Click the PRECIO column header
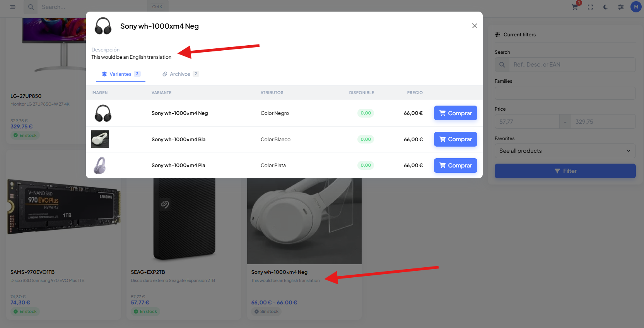Image resolution: width=644 pixels, height=328 pixels. (x=415, y=93)
